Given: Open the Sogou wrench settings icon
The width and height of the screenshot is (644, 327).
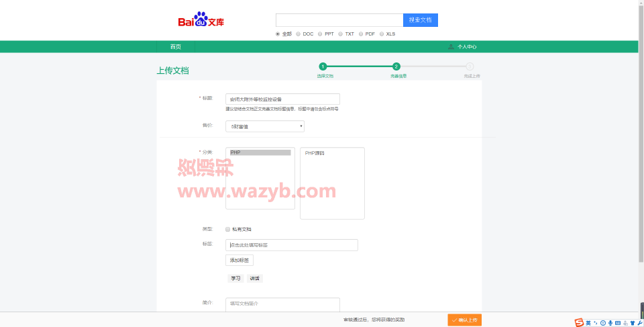Looking at the screenshot, I should click(x=640, y=323).
